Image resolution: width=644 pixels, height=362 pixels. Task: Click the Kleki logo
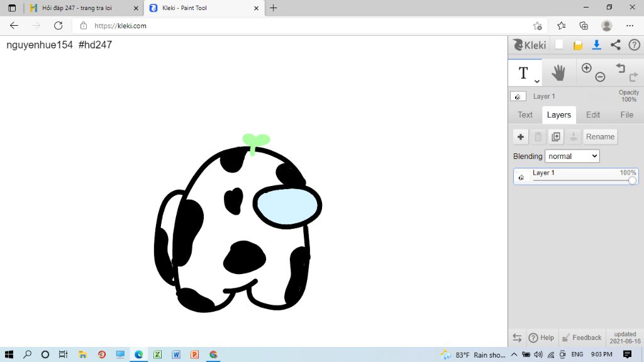pyautogui.click(x=530, y=45)
